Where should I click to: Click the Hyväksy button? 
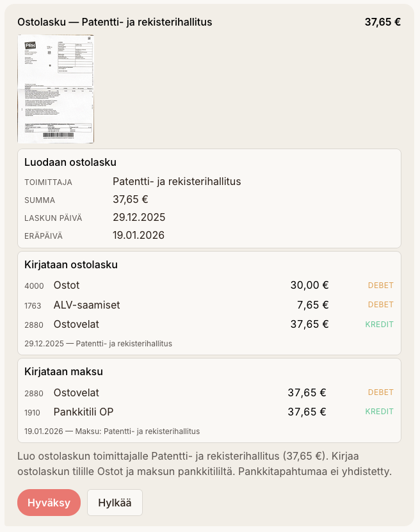49,503
